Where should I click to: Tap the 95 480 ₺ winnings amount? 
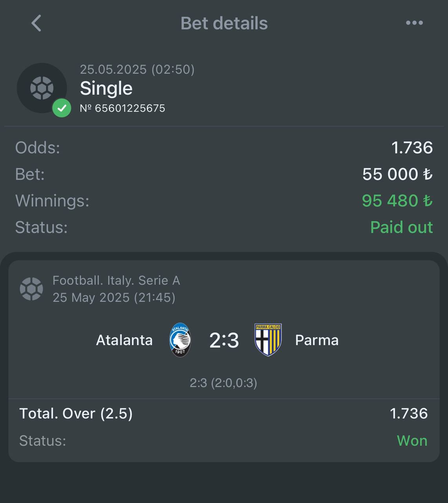click(397, 200)
